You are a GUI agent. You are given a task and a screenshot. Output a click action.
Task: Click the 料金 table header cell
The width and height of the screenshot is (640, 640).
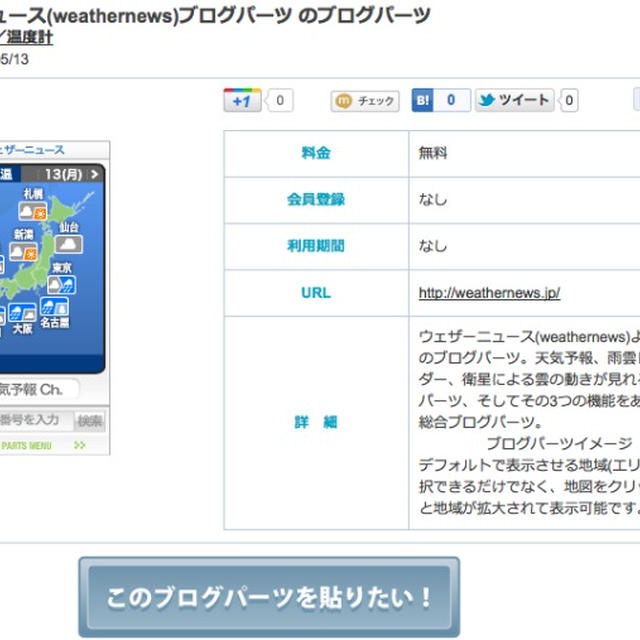pos(316,153)
